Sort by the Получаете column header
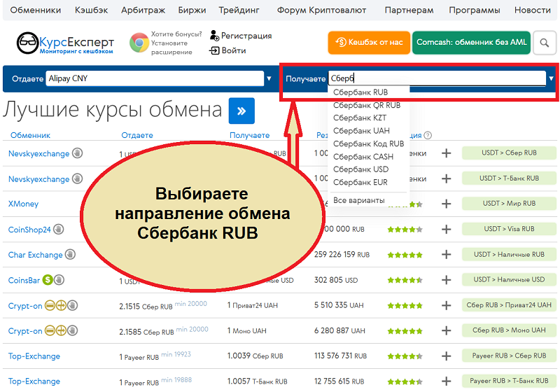This screenshot has height=392, width=560. (x=250, y=135)
